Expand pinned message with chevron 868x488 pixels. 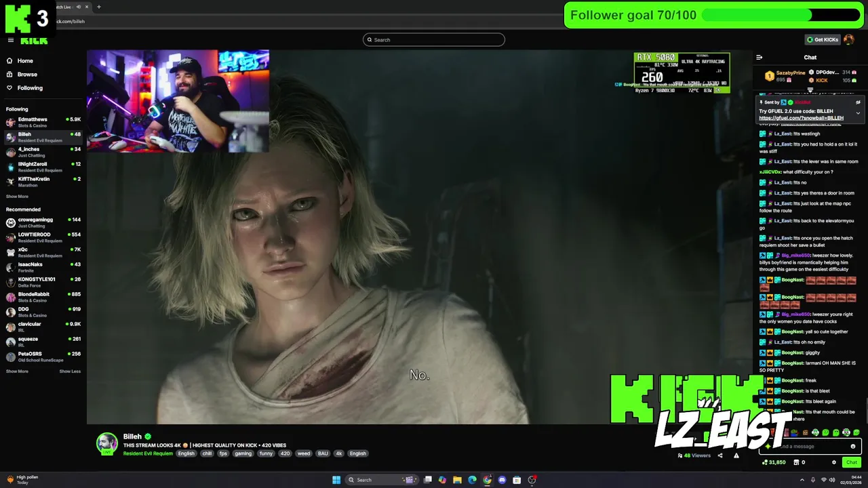(858, 113)
